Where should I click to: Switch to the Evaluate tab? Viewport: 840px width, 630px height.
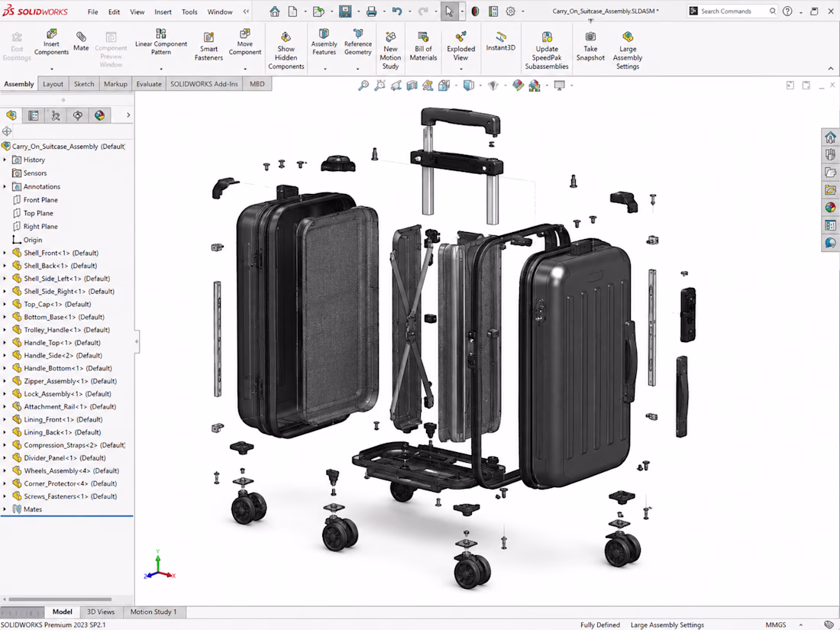pyautogui.click(x=148, y=84)
